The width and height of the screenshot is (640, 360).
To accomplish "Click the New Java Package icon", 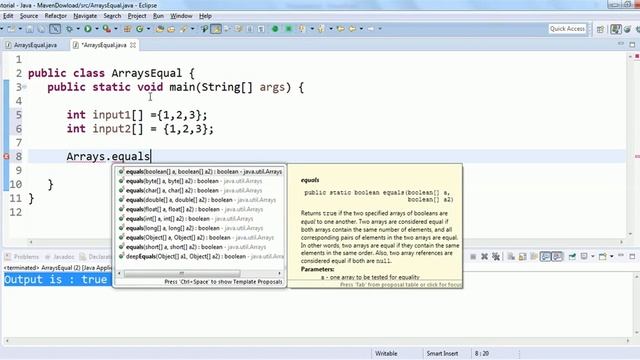I will [127, 29].
